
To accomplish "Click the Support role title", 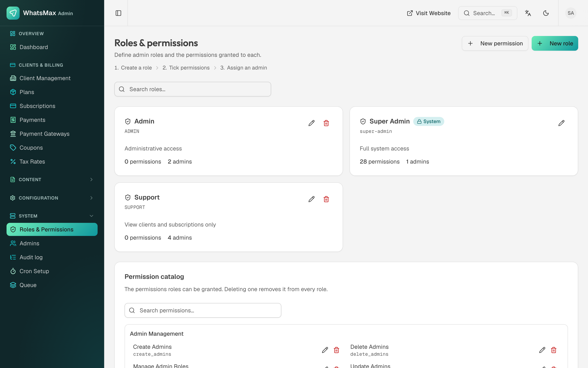I will (147, 197).
